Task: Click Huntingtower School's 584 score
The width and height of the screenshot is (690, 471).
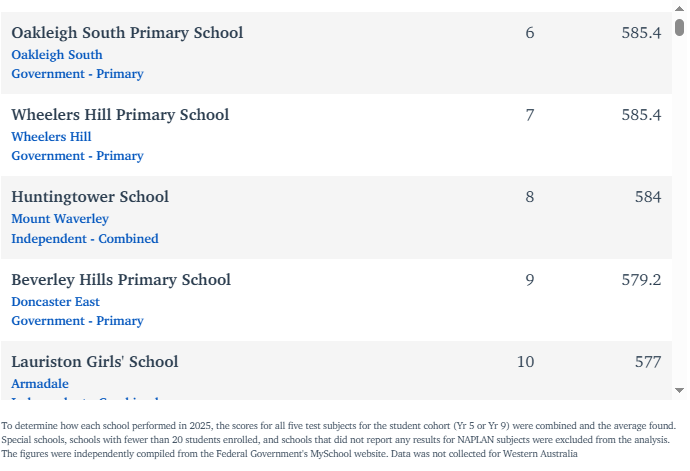Action: pyautogui.click(x=647, y=197)
